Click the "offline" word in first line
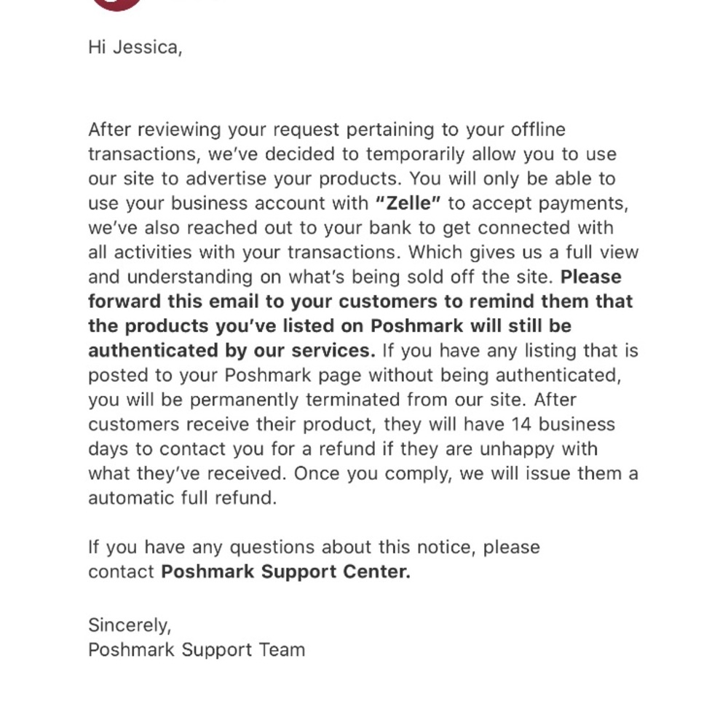 (537, 130)
